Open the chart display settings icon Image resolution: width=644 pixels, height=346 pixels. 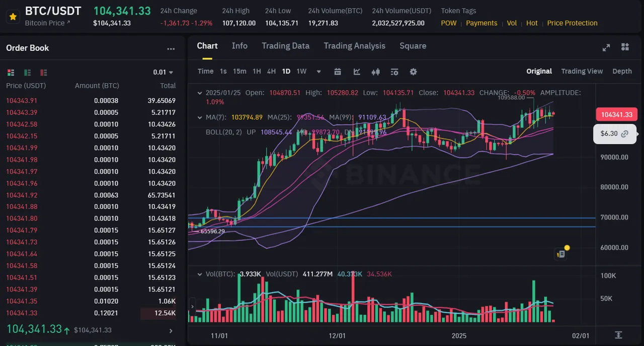(x=394, y=72)
